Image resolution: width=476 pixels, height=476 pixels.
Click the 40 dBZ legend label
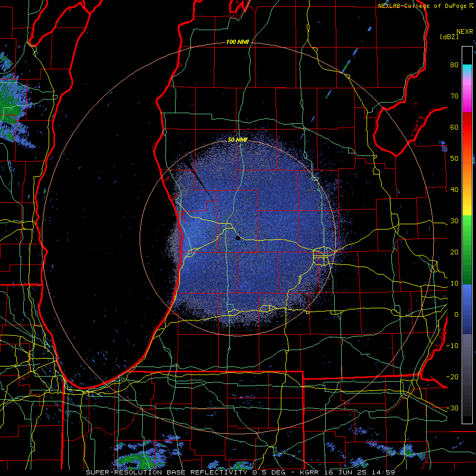click(x=454, y=190)
